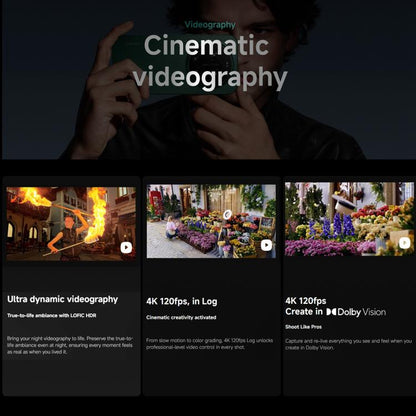Screen dimensions: 416x416
Task: Start the Dolby Vision flower close-up video
Action: [x=404, y=243]
